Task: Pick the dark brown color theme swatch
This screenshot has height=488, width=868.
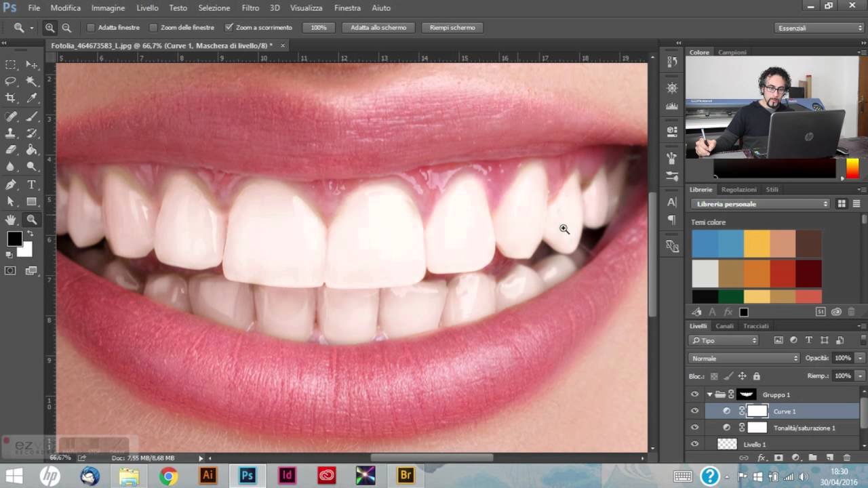Action: (808, 244)
